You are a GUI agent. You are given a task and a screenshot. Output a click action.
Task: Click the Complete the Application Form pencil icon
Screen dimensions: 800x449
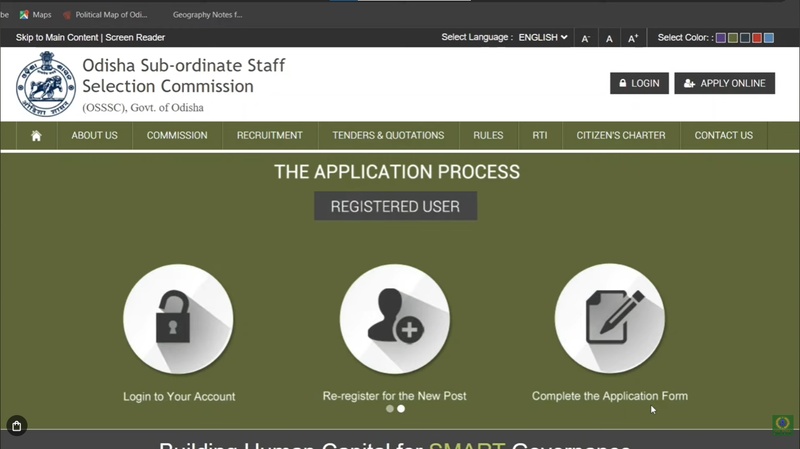coord(610,318)
